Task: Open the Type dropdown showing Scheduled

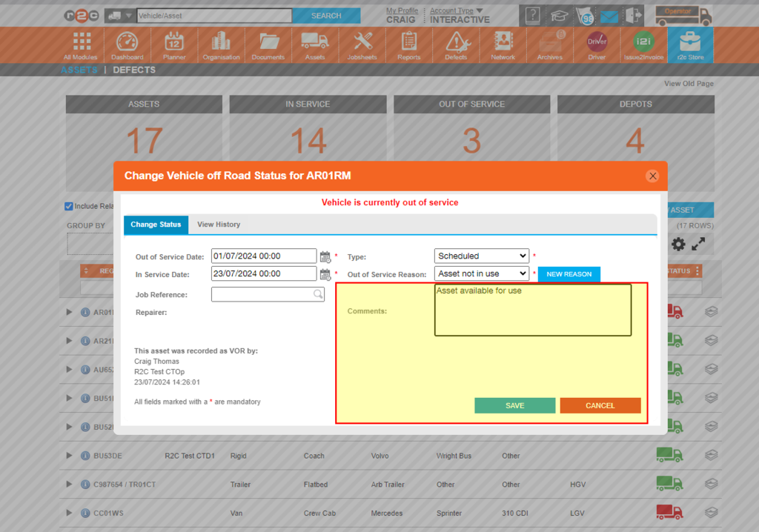Action: [x=482, y=256]
